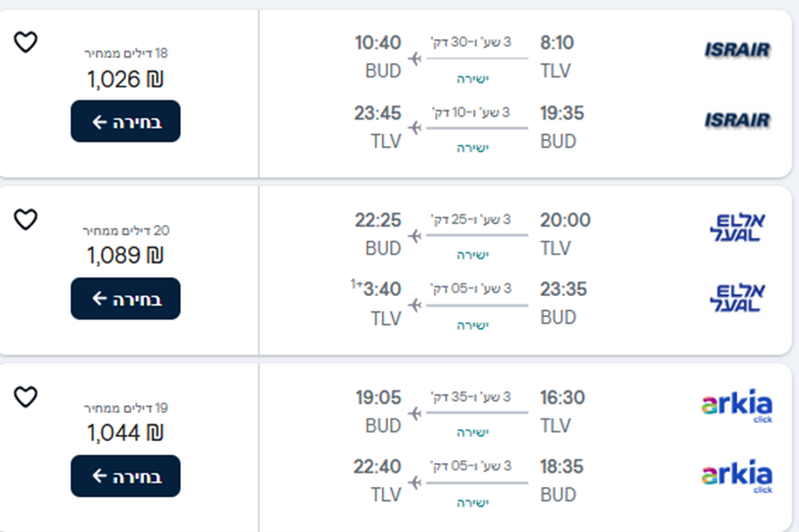Click El Al logo on 20:00 outbound
The image size is (799, 532).
pos(737,228)
